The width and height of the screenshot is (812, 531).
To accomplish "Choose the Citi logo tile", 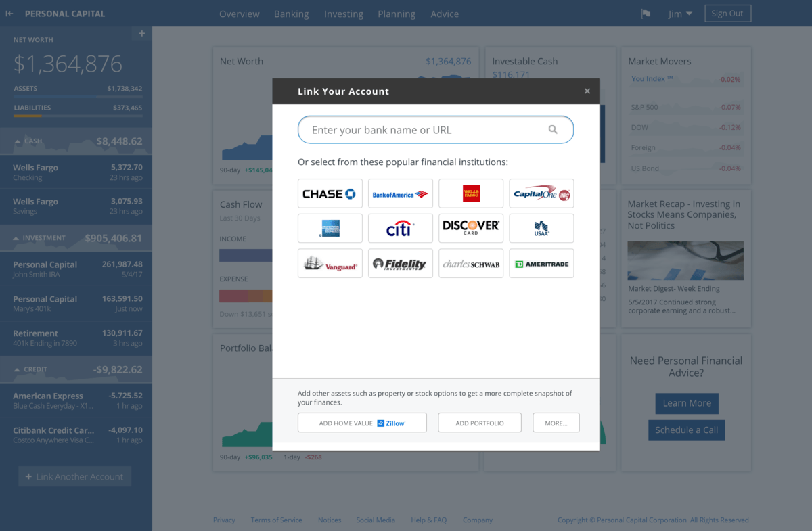I will 401,228.
